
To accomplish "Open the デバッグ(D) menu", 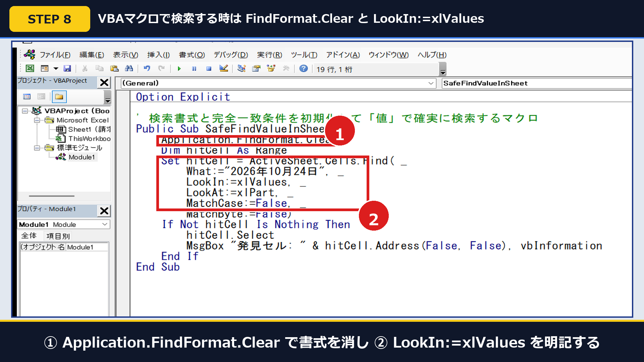I will [231, 55].
